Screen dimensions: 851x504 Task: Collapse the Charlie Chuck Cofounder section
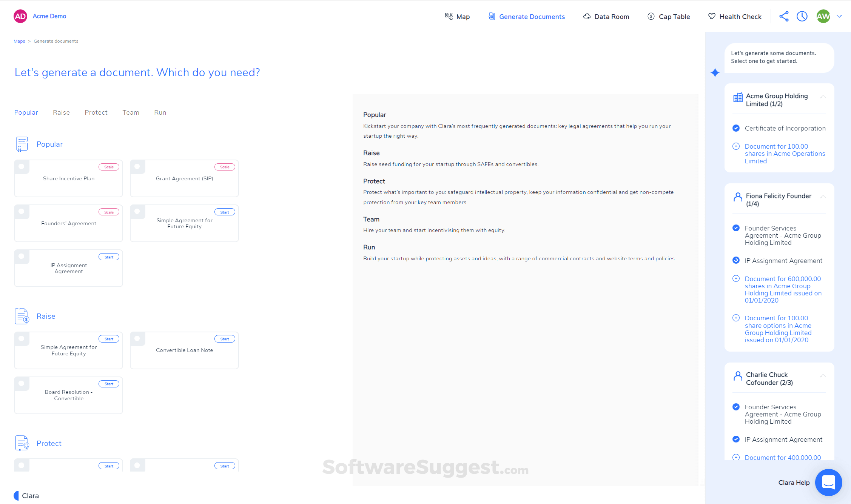pyautogui.click(x=823, y=376)
